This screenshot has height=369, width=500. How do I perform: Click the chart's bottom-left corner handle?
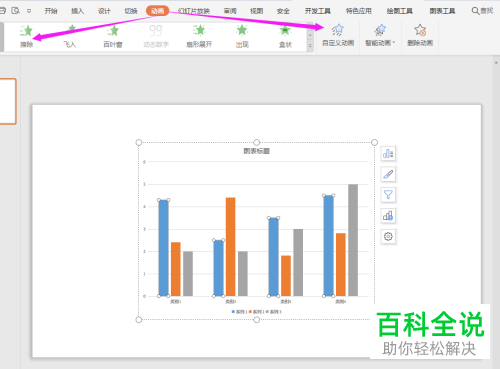pos(139,320)
